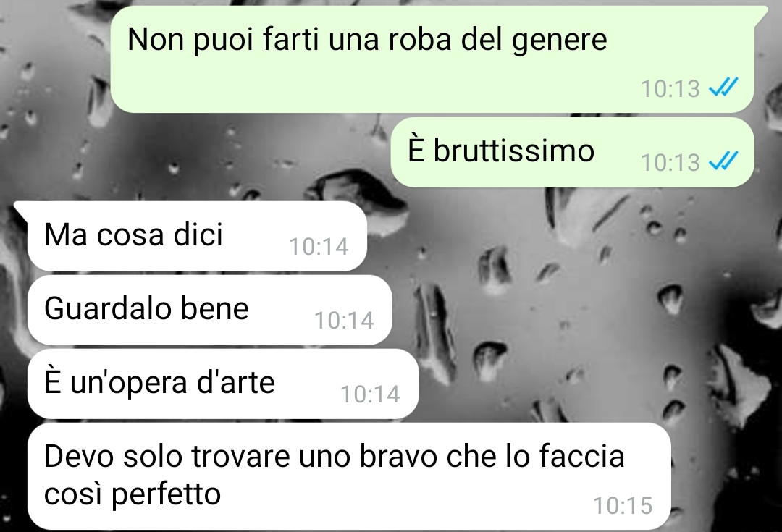Tap blue read-receipt checkmarks on first message
This screenshot has width=782, height=532.
[x=723, y=88]
